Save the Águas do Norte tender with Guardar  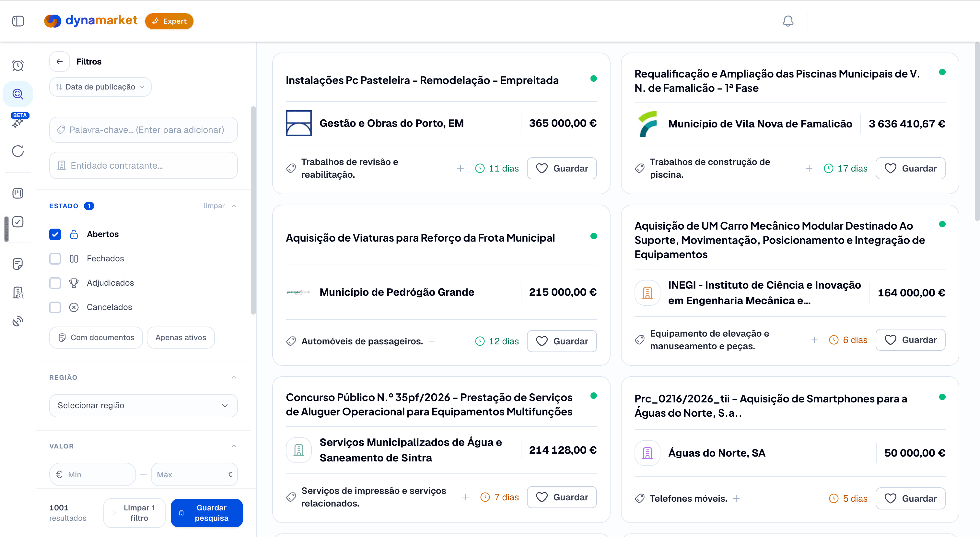point(910,498)
